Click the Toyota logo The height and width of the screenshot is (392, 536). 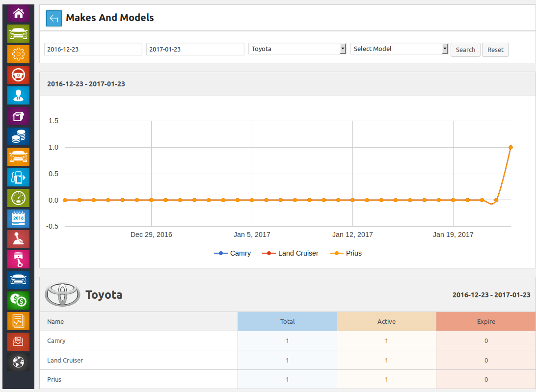pos(62,294)
